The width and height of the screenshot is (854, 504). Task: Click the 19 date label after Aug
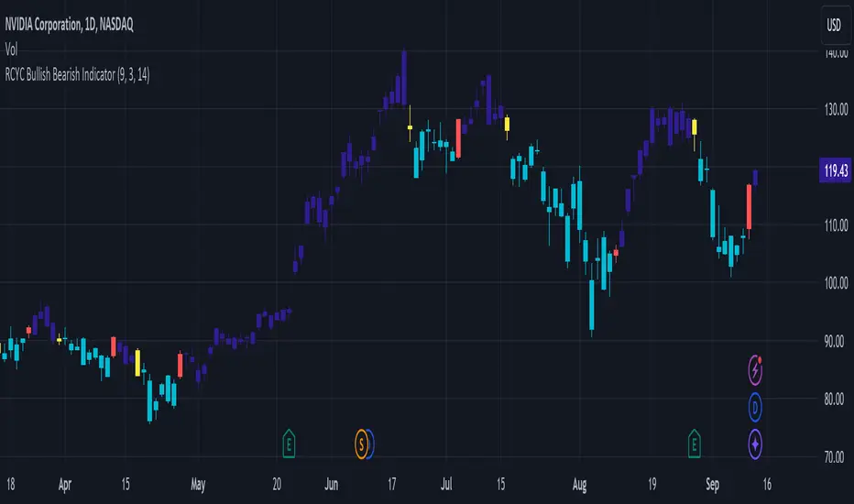651,485
